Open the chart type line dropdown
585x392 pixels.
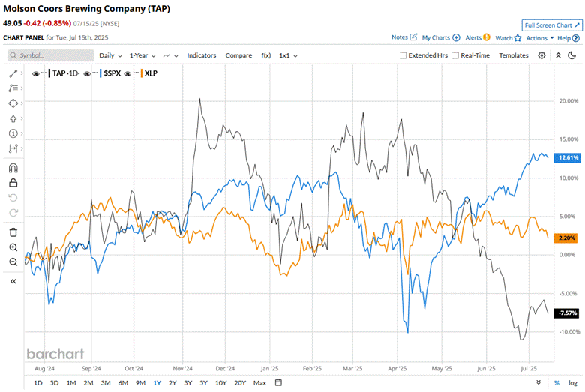pyautogui.click(x=170, y=55)
